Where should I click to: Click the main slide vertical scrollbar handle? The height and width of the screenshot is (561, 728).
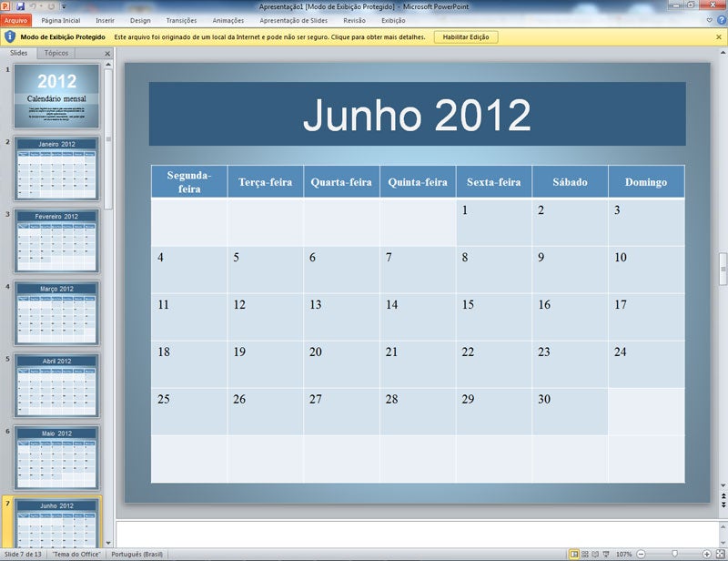723,269
